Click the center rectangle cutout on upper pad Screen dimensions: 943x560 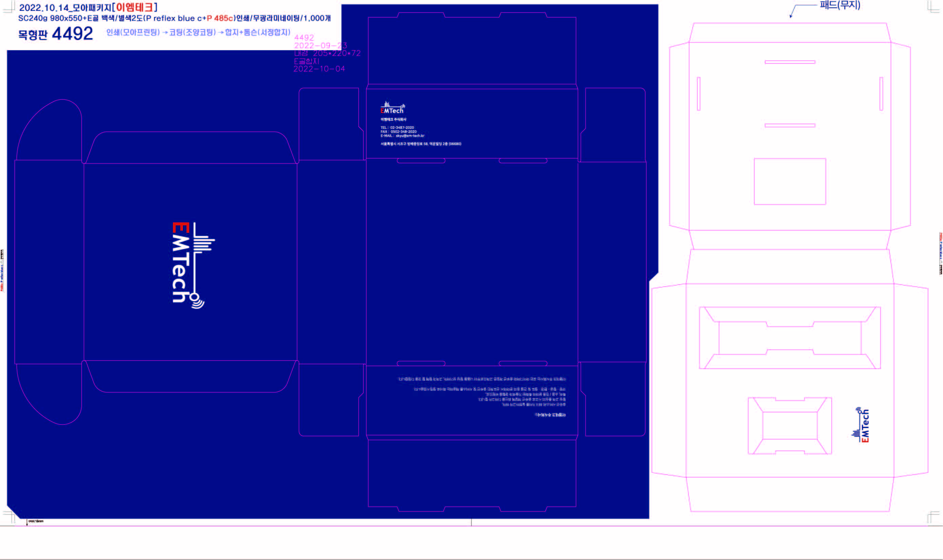[x=790, y=181]
